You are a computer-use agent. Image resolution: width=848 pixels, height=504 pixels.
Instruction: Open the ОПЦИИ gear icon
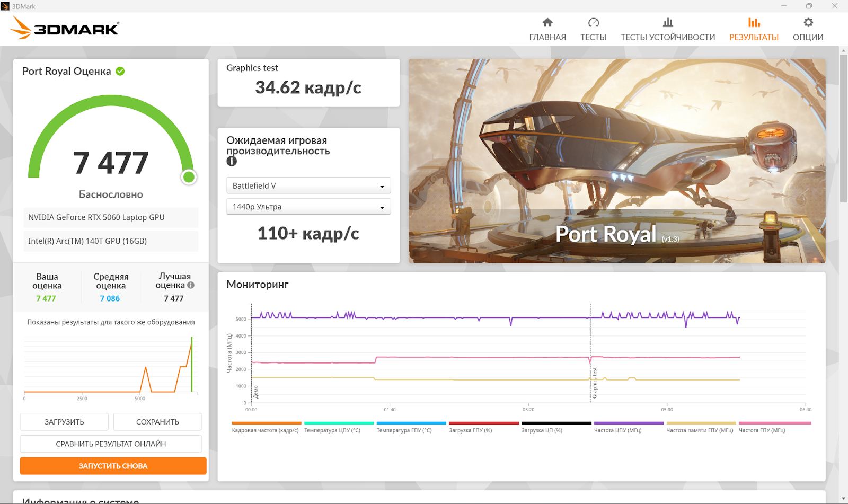click(x=808, y=22)
